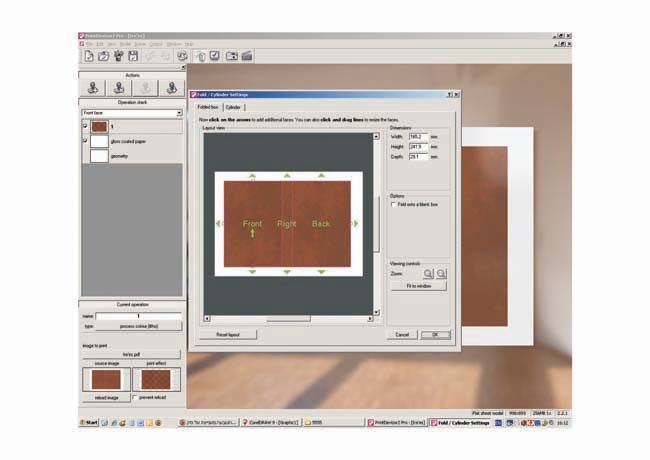The height and width of the screenshot is (460, 650).
Task: Click the layout view horizontal scrollbar thumb
Action: 289,319
